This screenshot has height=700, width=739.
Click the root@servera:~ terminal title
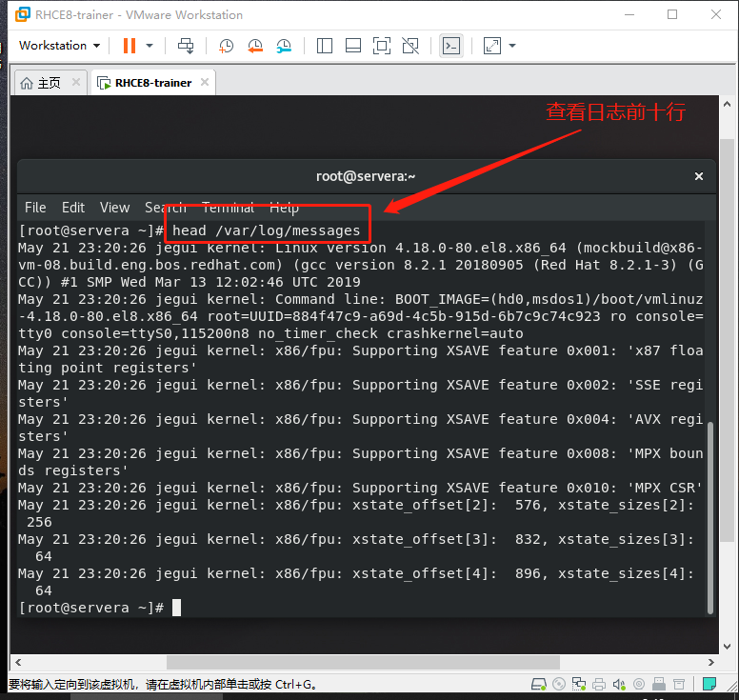366,176
